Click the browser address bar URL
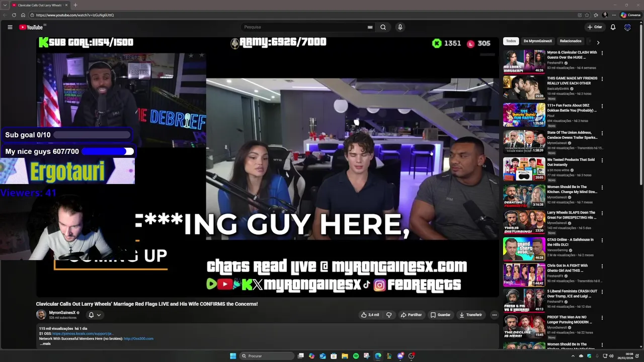This screenshot has height=362, width=644. point(75,15)
